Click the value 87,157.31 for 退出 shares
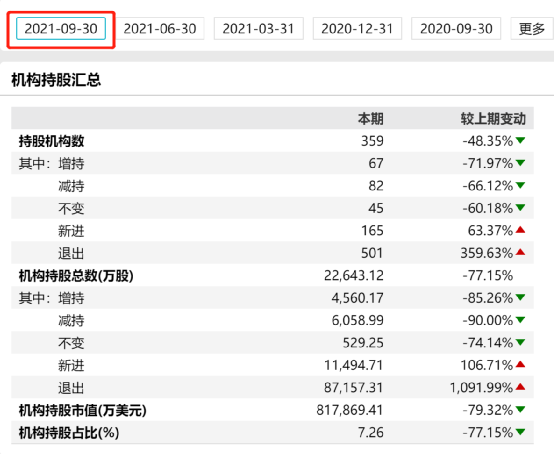Image resolution: width=554 pixels, height=454 pixels. click(354, 388)
